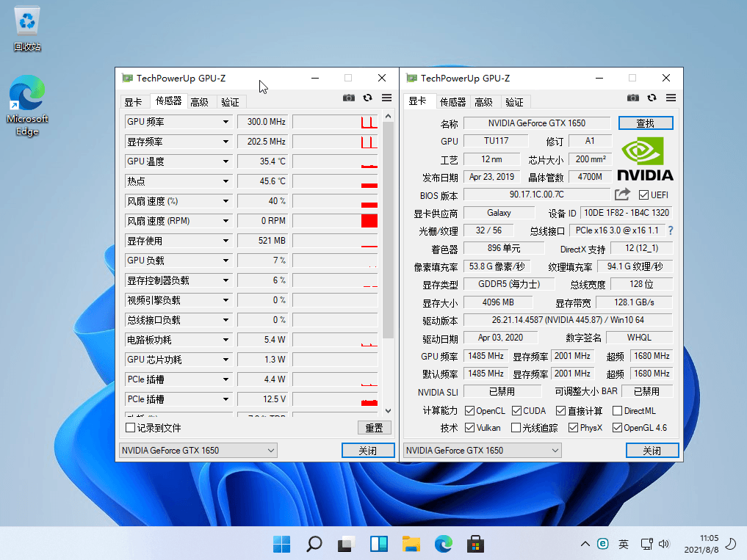The height and width of the screenshot is (560, 747).
Task: Open Widgets icon on taskbar
Action: (379, 544)
